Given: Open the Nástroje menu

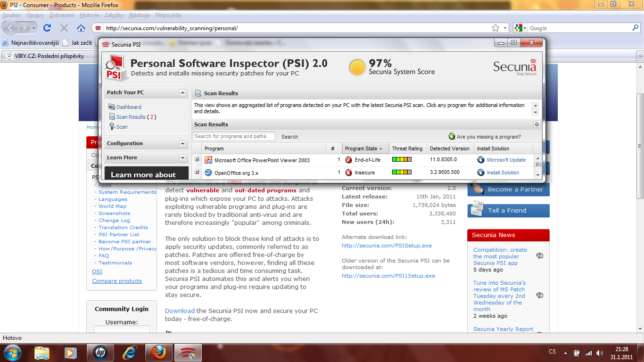Looking at the screenshot, I should point(140,15).
